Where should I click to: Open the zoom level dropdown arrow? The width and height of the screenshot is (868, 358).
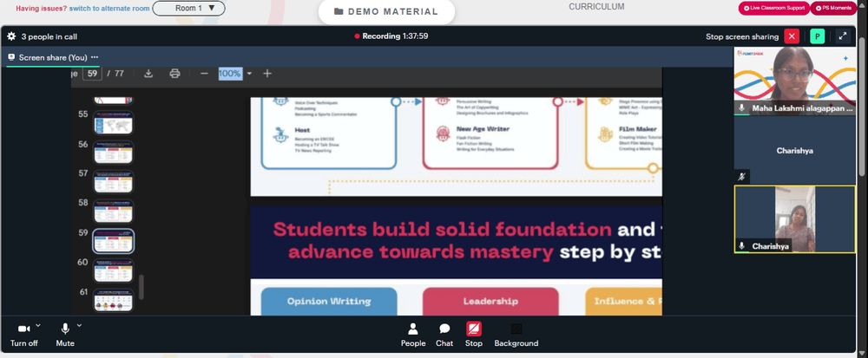click(x=249, y=74)
